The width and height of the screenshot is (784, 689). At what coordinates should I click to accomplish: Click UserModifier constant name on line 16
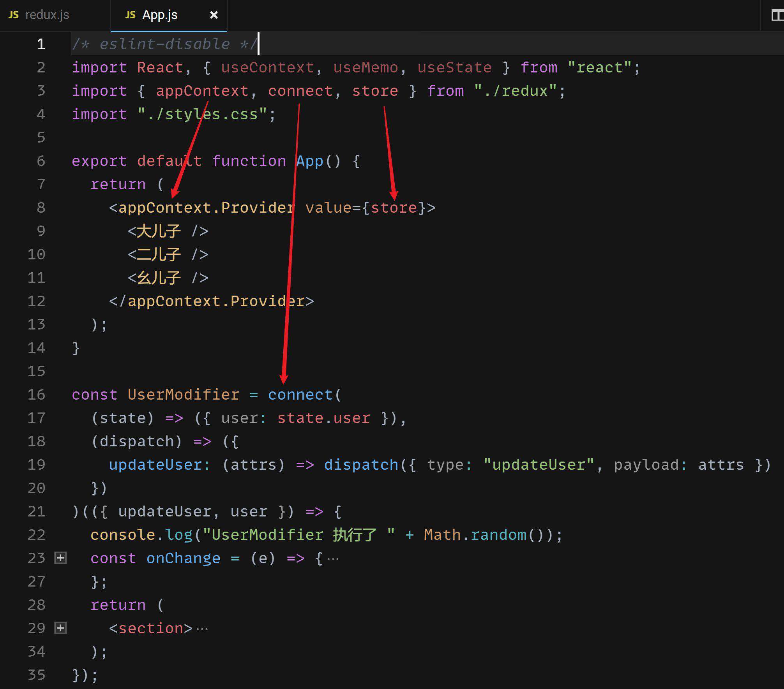pos(184,395)
